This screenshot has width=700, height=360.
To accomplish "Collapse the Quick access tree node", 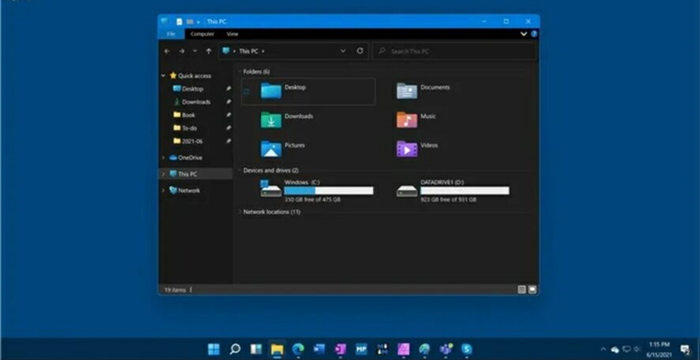I will point(163,76).
